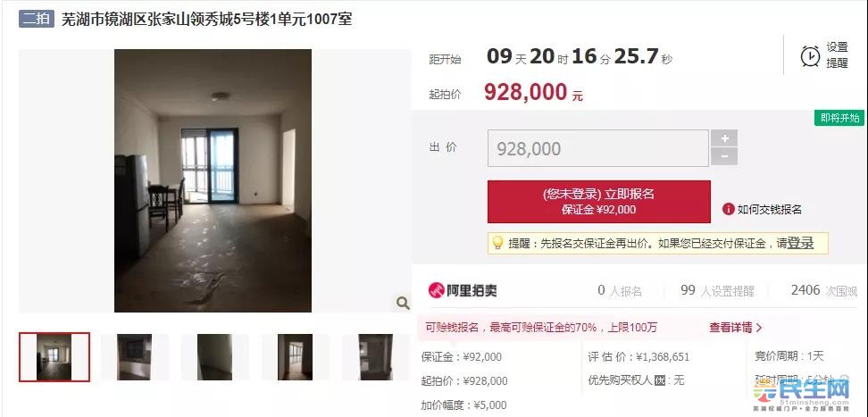Select the third photo thumbnail
The image size is (868, 417).
pos(215,357)
